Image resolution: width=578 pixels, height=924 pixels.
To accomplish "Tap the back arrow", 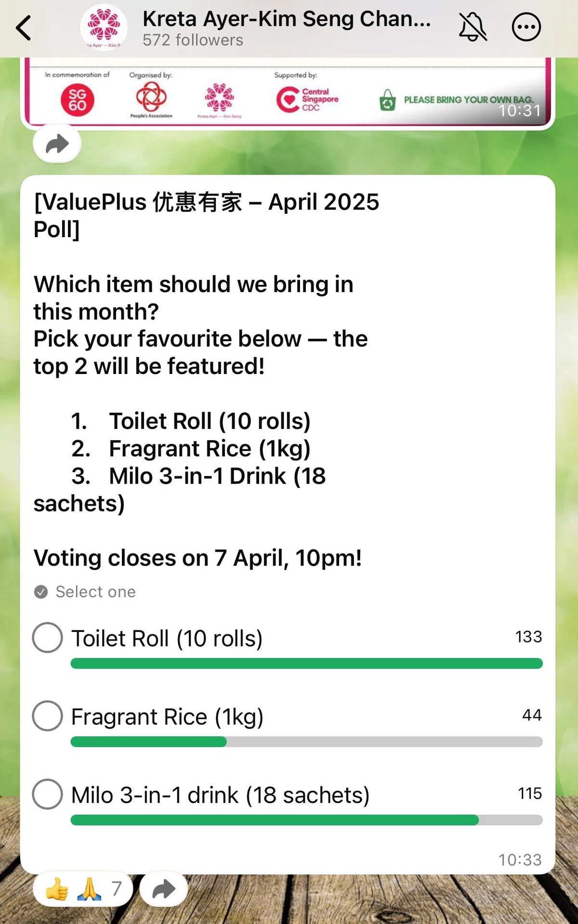I will tap(24, 28).
